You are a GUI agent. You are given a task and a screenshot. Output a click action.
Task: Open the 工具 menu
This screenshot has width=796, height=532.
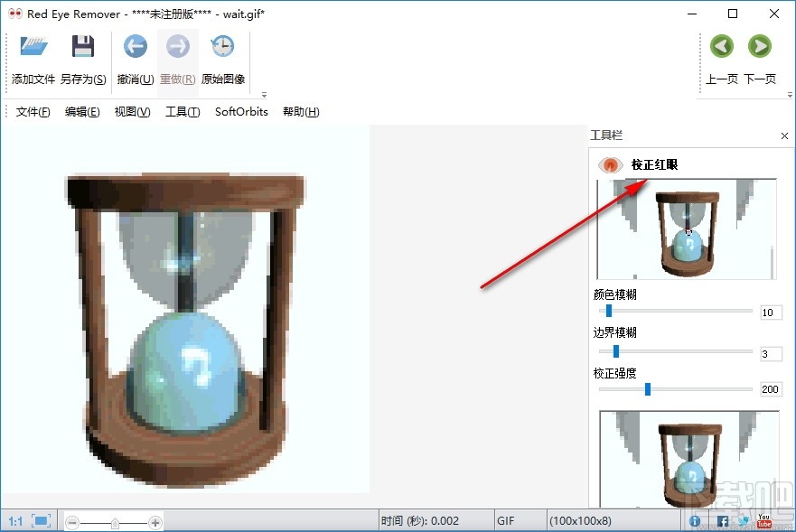click(x=181, y=111)
